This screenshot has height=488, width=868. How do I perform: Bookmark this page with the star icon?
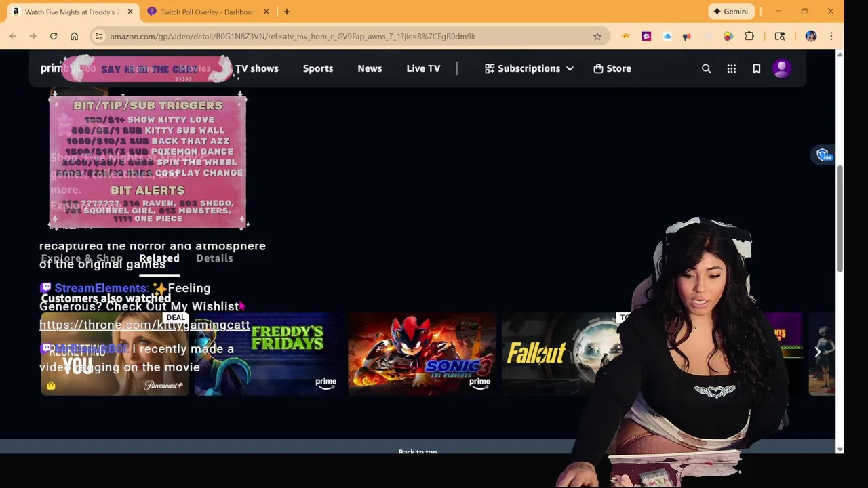click(x=597, y=36)
